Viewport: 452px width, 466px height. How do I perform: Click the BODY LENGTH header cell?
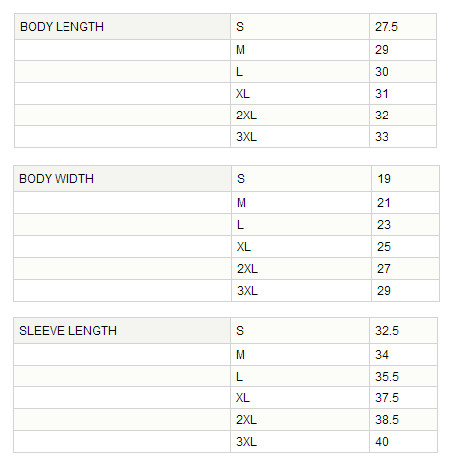122,27
